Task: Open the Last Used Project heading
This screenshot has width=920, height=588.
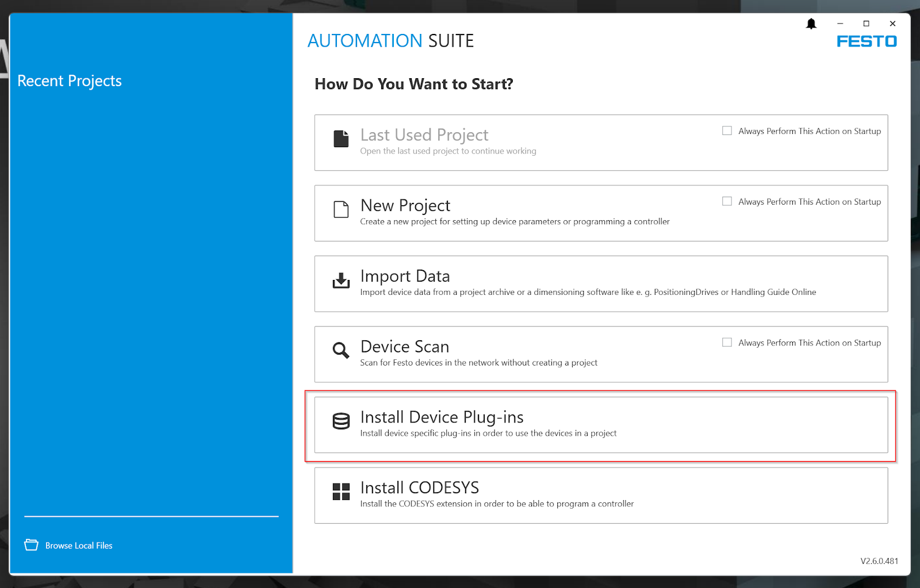Action: tap(424, 134)
